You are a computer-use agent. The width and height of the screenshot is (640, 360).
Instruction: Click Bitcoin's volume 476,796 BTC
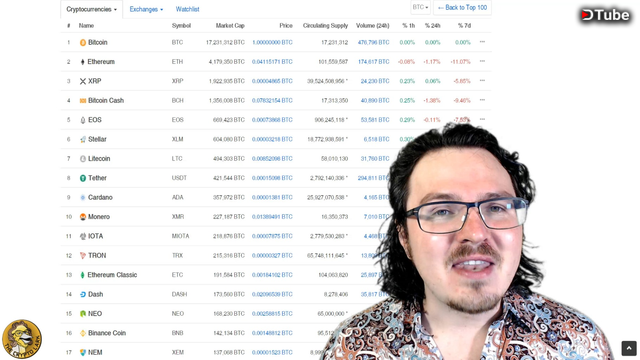tap(373, 42)
